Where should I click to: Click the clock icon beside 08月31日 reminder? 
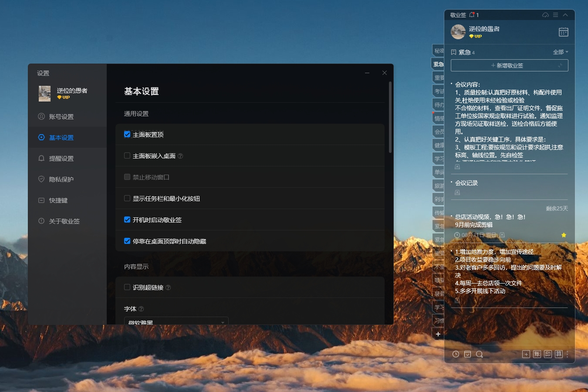coord(457,235)
